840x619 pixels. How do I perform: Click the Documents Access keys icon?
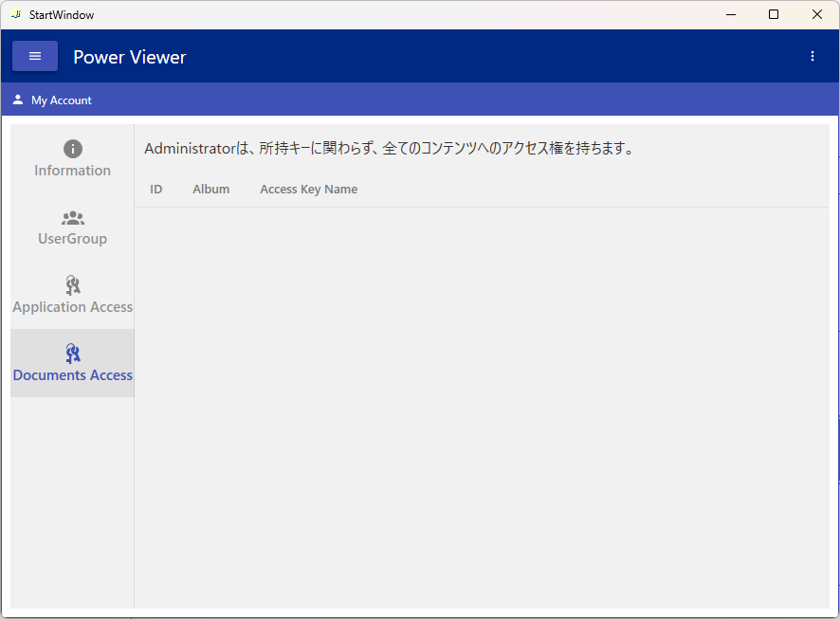point(73,354)
